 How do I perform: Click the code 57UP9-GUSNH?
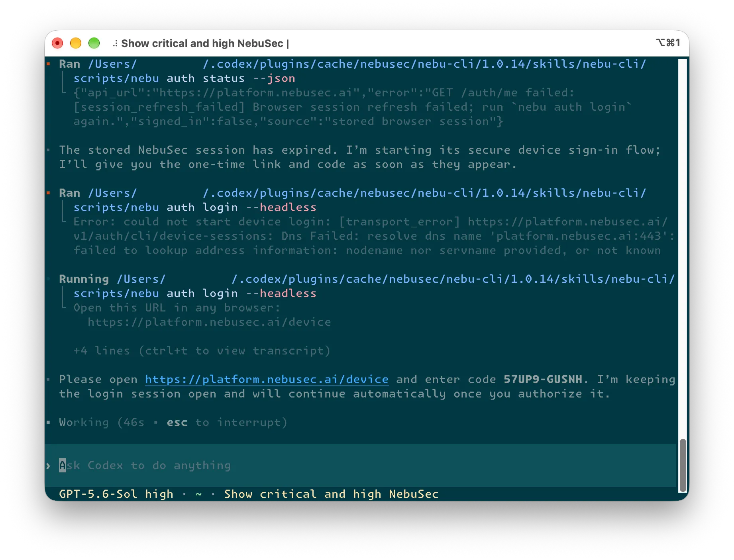(x=543, y=380)
